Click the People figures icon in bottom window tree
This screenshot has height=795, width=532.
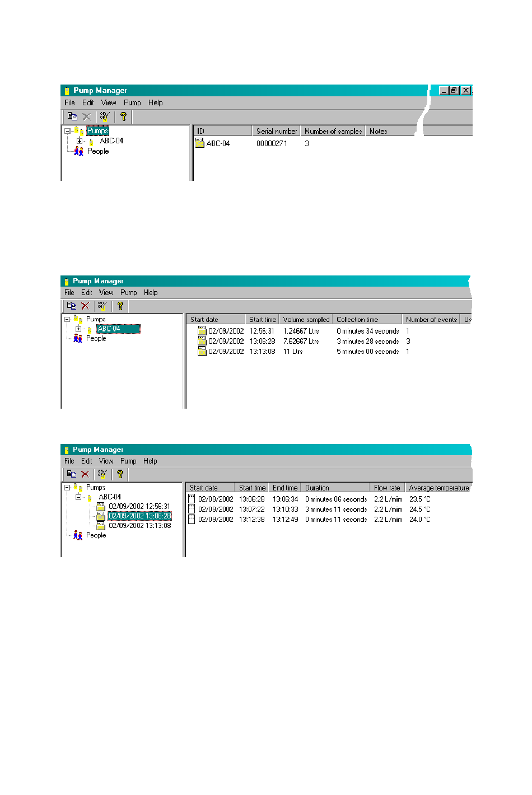click(78, 535)
